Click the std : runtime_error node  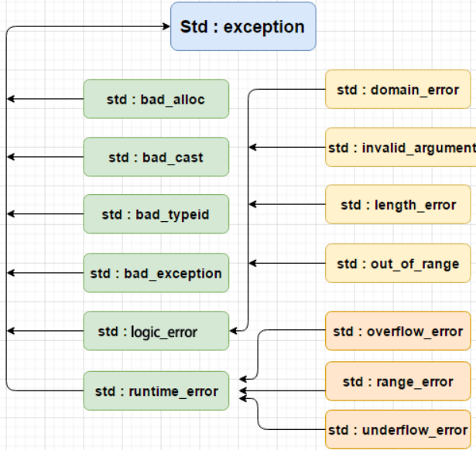click(x=156, y=390)
